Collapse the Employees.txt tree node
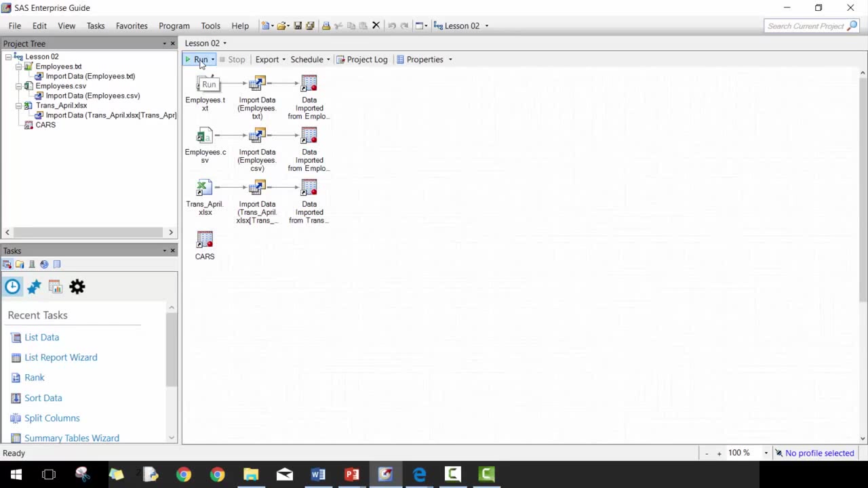The height and width of the screenshot is (488, 868). tap(18, 66)
